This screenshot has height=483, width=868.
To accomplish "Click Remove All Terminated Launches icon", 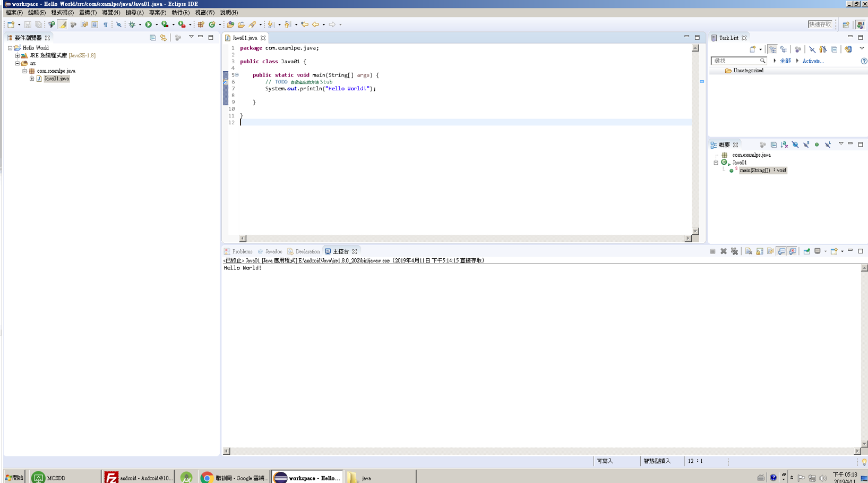I will pyautogui.click(x=735, y=251).
